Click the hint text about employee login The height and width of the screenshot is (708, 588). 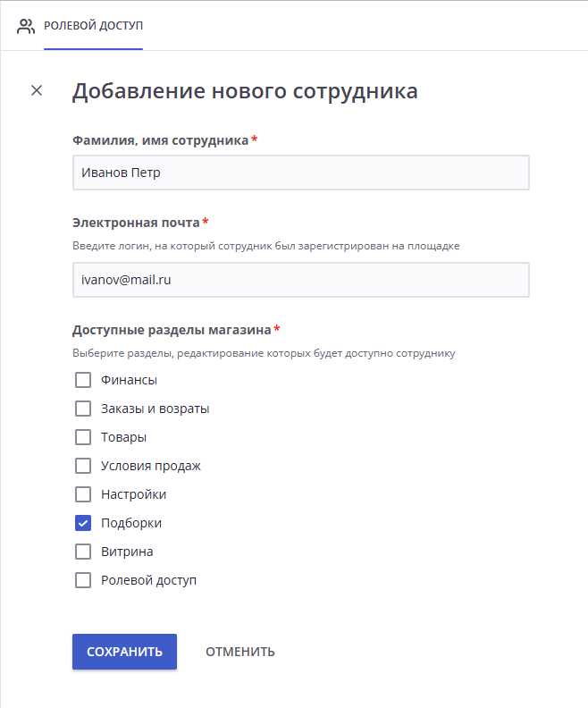coord(266,246)
